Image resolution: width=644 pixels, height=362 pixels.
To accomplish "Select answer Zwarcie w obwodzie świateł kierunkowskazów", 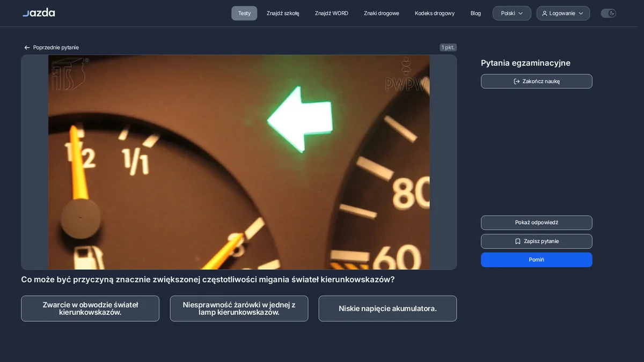I will (x=90, y=308).
